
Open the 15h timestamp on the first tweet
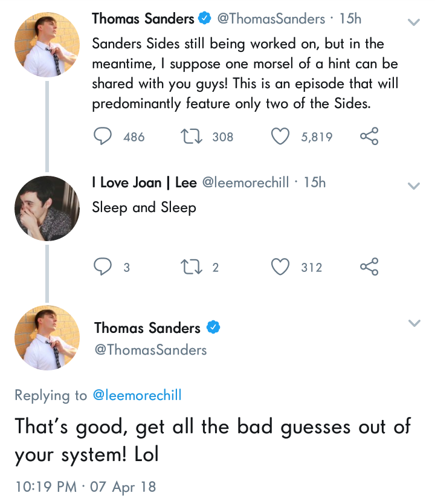point(350,19)
